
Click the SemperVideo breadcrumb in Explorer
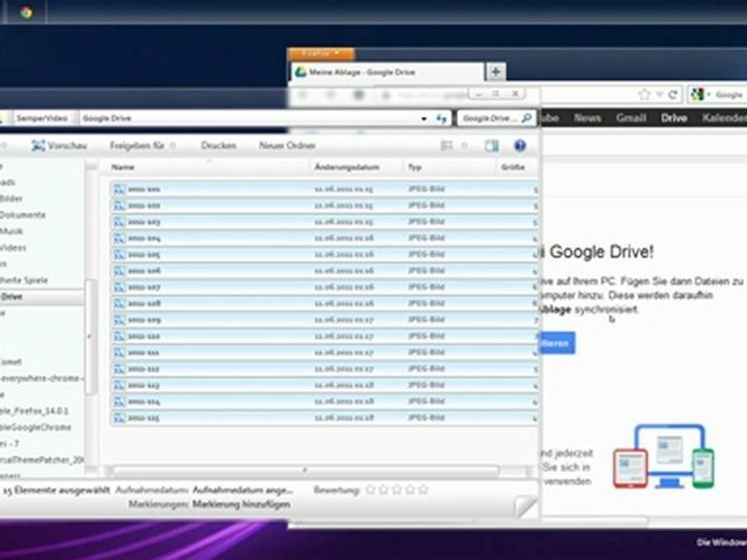point(42,118)
